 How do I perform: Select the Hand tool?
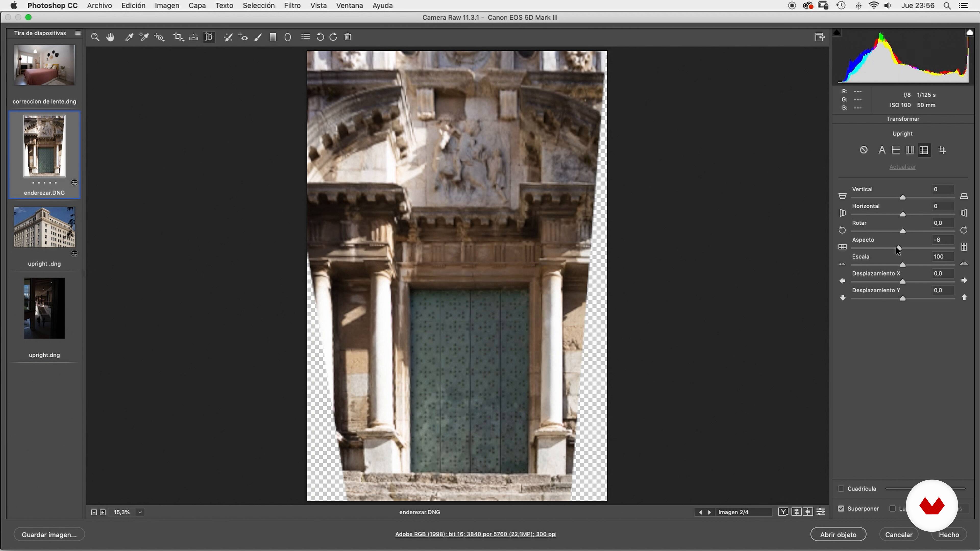click(110, 37)
